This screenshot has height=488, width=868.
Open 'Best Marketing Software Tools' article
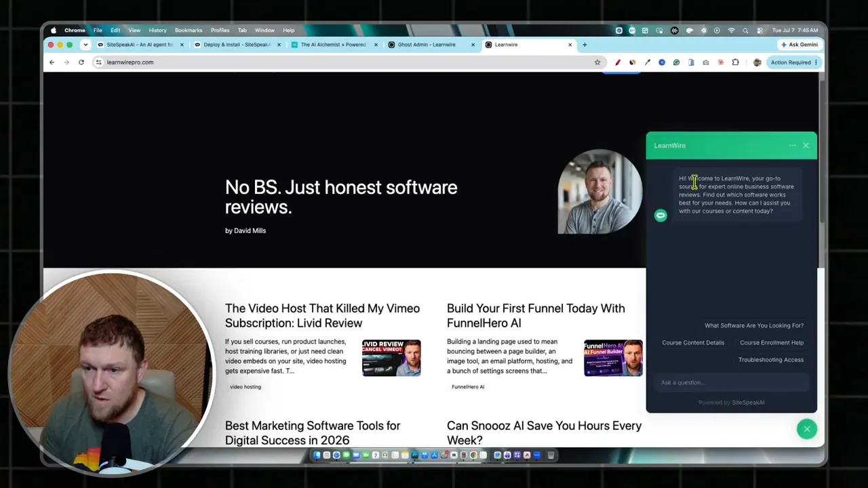pos(313,433)
